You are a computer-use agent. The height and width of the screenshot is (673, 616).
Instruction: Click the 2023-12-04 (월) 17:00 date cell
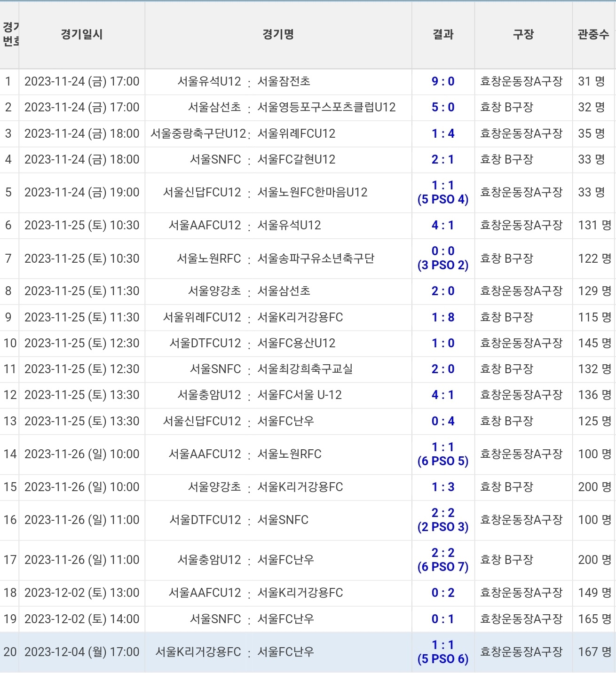click(82, 652)
